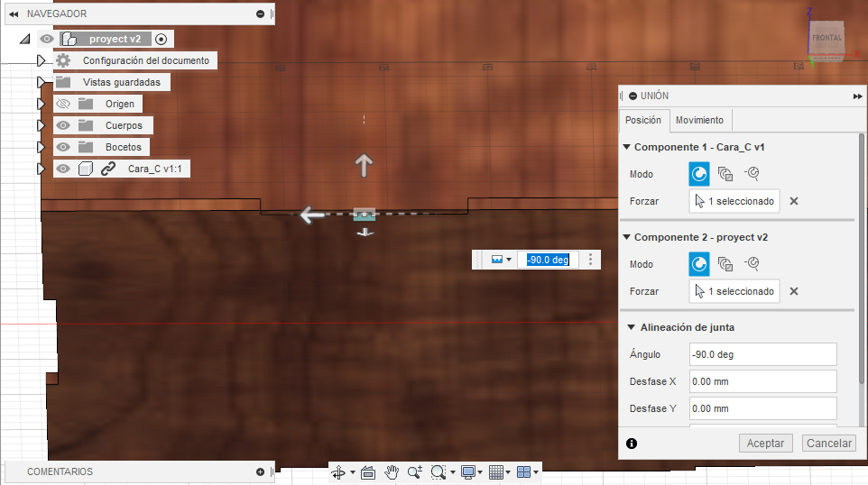Activate proyect v2 component radio button
The image size is (868, 485).
coord(162,39)
